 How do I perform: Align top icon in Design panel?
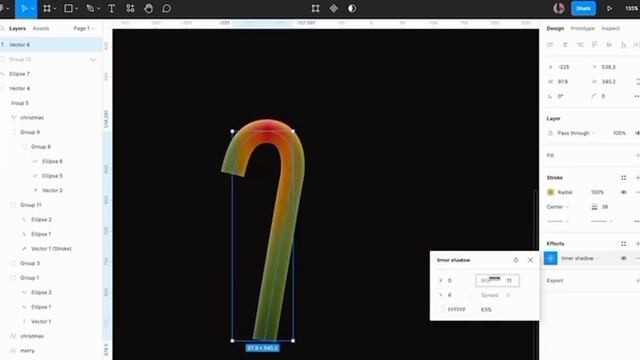[x=594, y=45]
